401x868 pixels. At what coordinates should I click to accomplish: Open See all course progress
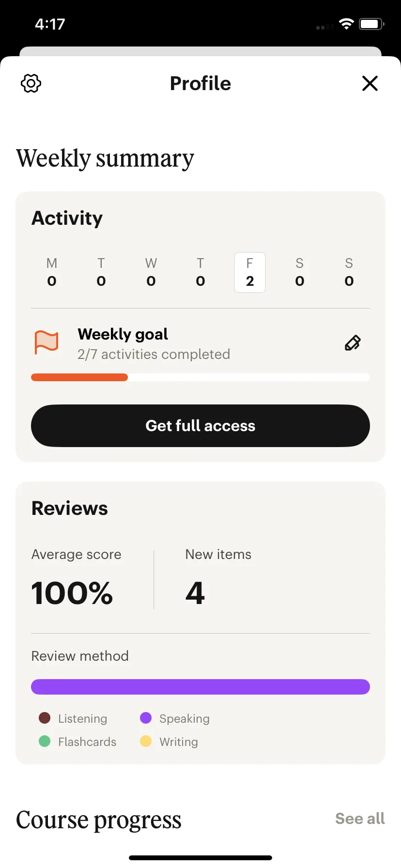point(360,819)
